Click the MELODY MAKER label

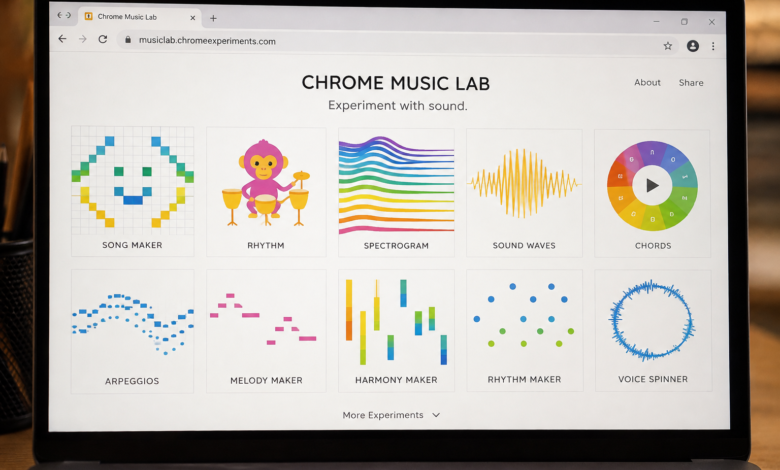(x=266, y=380)
